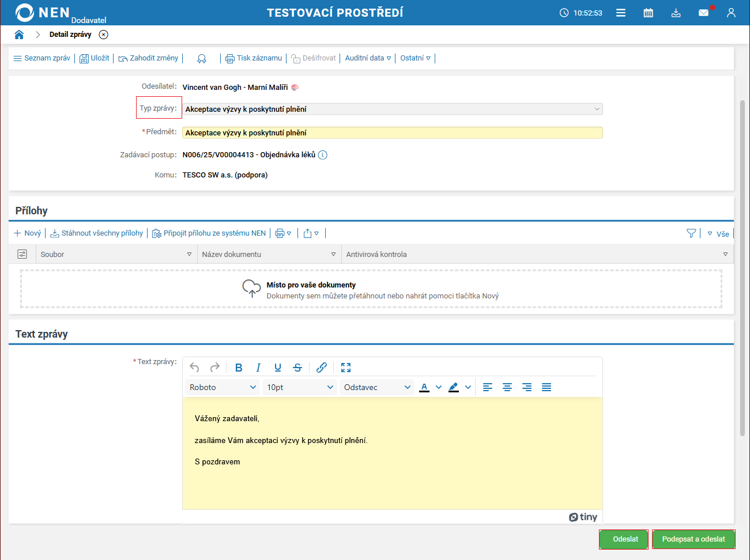This screenshot has height=560, width=750.
Task: Open the Ostatní menu
Action: tap(415, 58)
